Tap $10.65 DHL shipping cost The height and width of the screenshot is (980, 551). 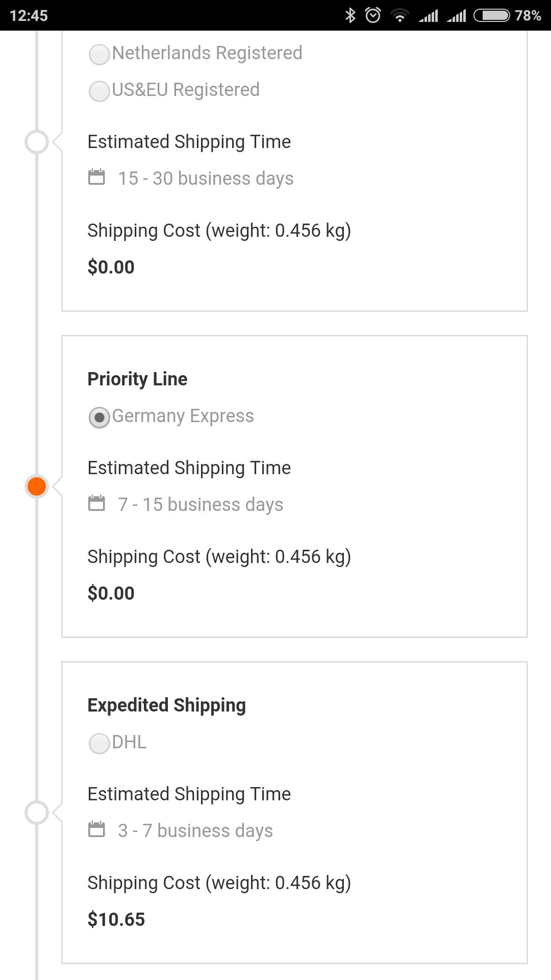click(x=116, y=919)
